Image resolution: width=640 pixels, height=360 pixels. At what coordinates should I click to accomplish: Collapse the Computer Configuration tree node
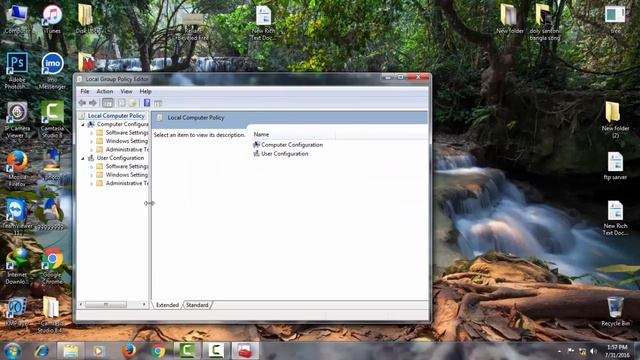tap(83, 124)
